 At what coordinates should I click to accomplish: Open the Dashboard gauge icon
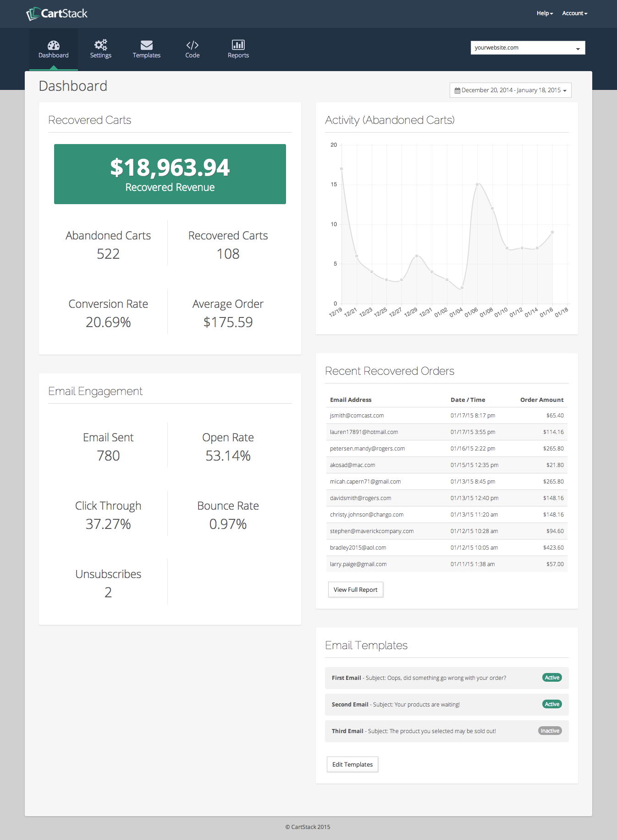click(54, 45)
